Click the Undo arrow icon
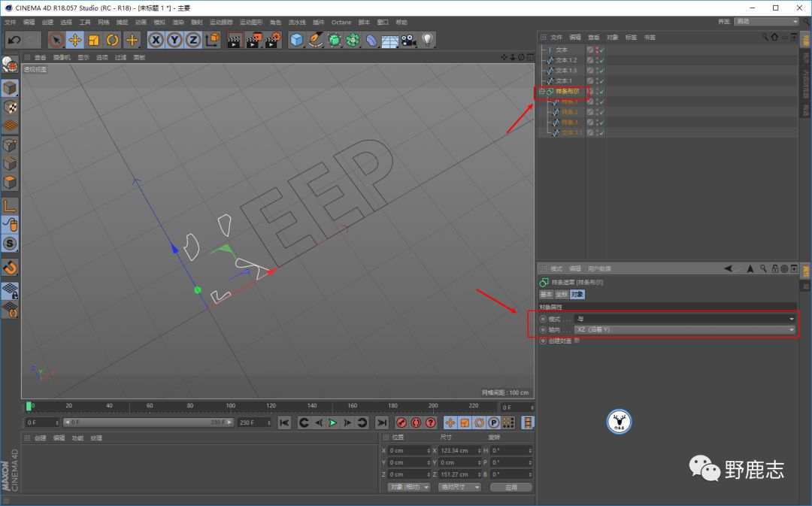Viewport: 812px width, 506px height. pyautogui.click(x=13, y=40)
